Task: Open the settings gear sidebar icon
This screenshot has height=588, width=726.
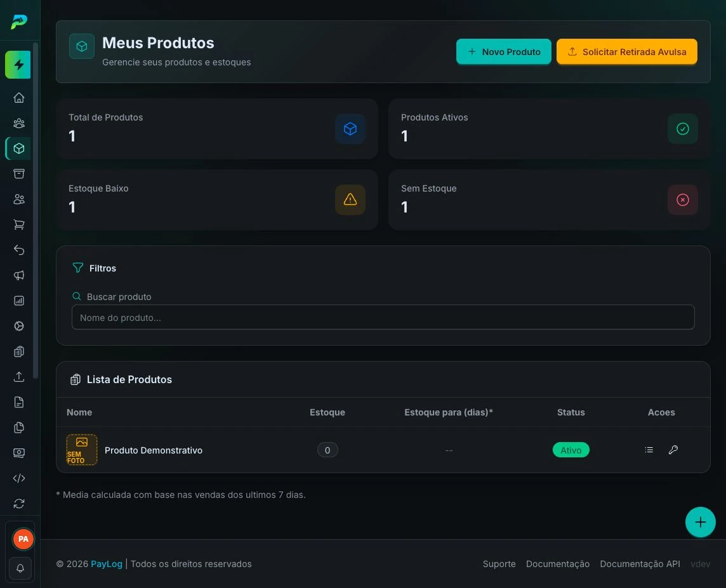Action: coord(19,326)
